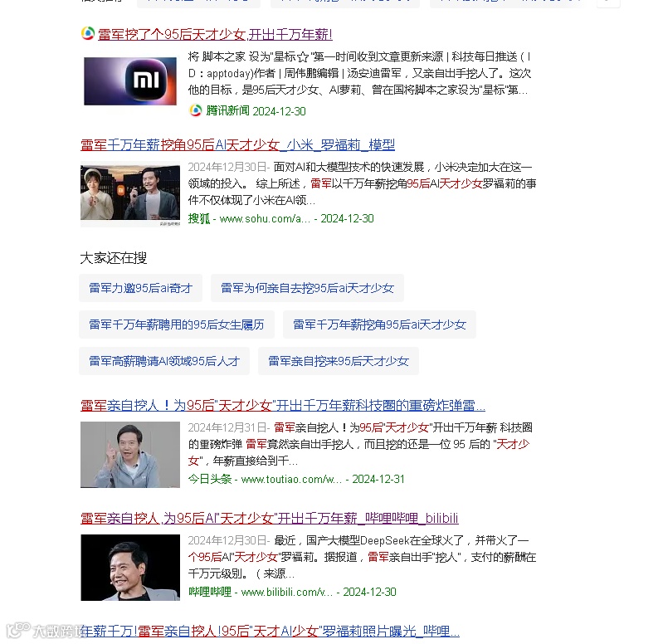The height and width of the screenshot is (644, 663).
Task: Select the related search 雷军力邀95后ai奇才
Action: click(140, 288)
